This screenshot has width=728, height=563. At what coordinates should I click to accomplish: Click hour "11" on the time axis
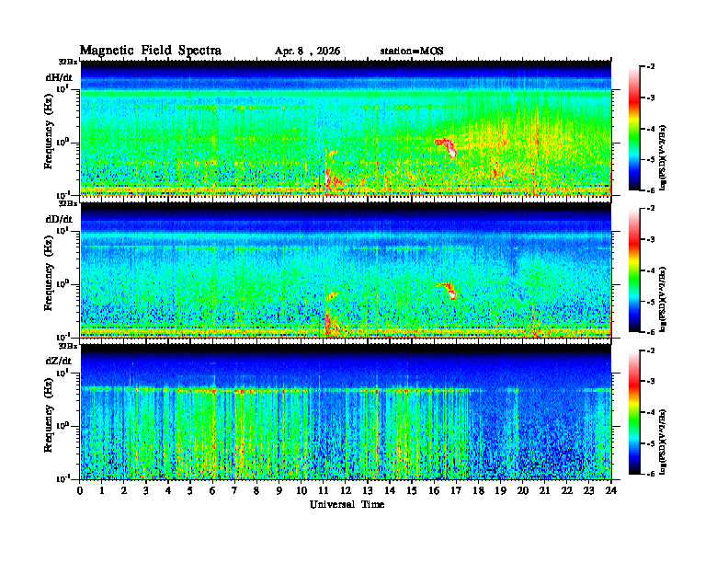coord(324,491)
